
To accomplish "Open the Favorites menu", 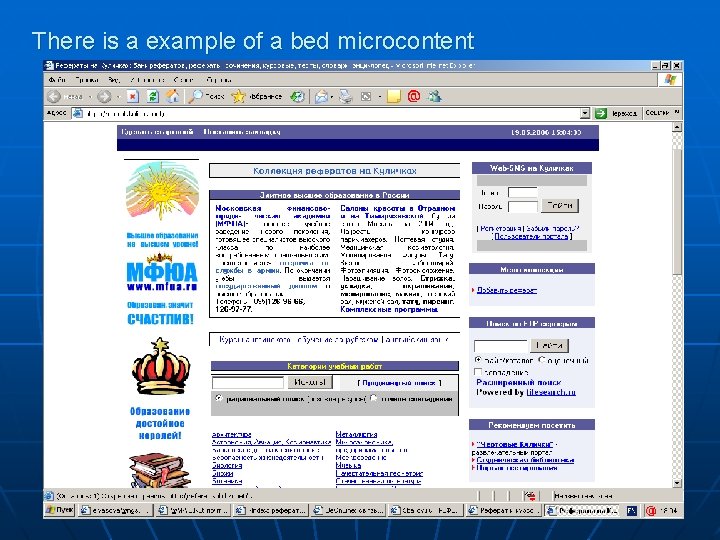I will (147, 80).
